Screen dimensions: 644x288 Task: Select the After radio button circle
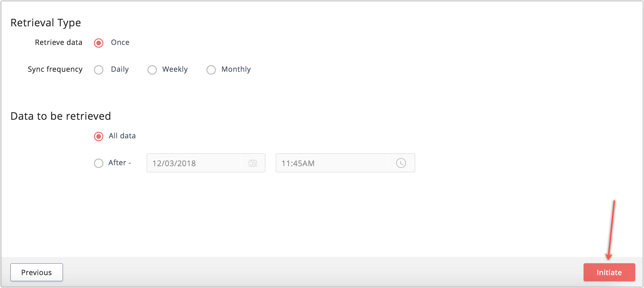[x=99, y=163]
